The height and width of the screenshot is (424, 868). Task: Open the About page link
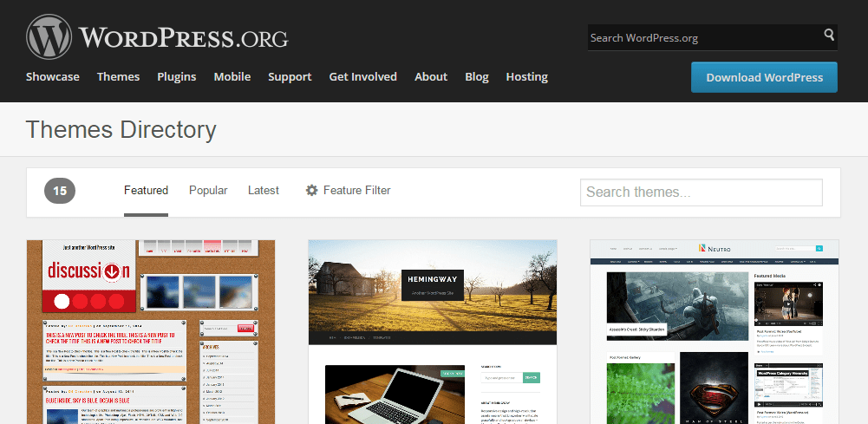431,76
